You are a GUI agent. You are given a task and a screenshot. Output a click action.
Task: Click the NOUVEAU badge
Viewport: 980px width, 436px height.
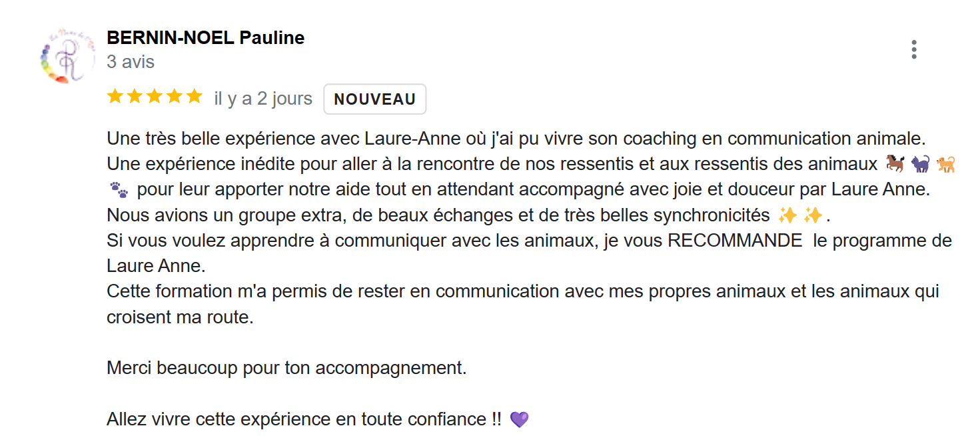pyautogui.click(x=374, y=99)
